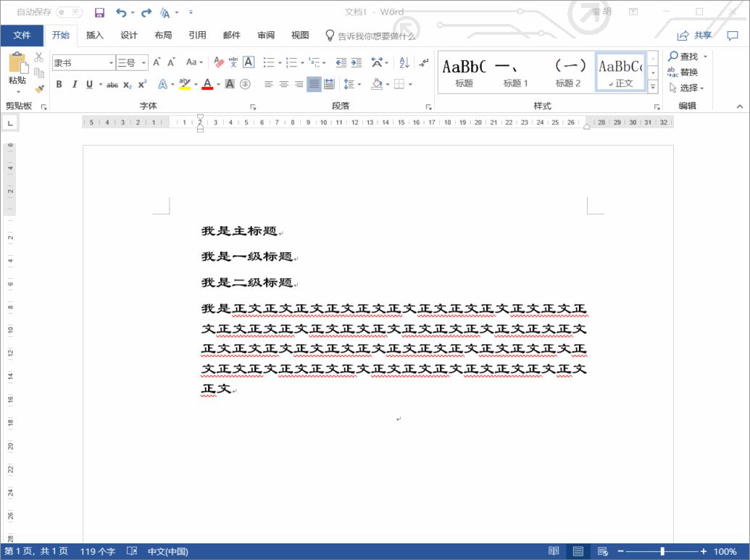The height and width of the screenshot is (560, 750).
Task: Click the 替换 (Replace) command
Action: (688, 72)
